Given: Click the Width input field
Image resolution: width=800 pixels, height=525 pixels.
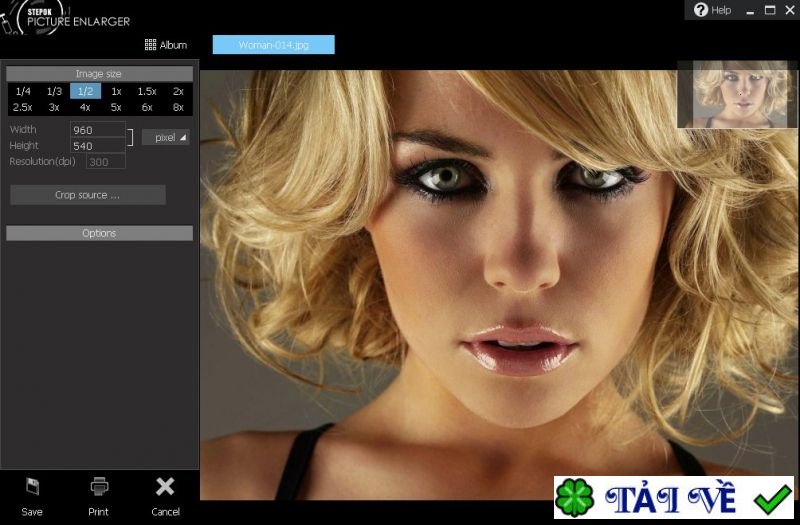Looking at the screenshot, I should point(97,130).
